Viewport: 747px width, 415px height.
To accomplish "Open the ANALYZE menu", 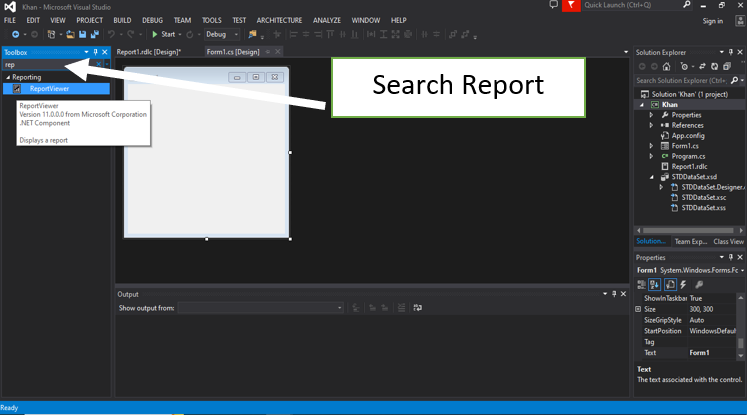I will (x=327, y=20).
